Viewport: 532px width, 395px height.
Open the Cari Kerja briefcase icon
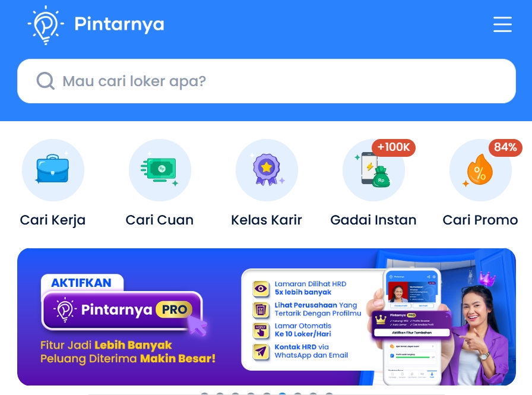[x=53, y=170]
